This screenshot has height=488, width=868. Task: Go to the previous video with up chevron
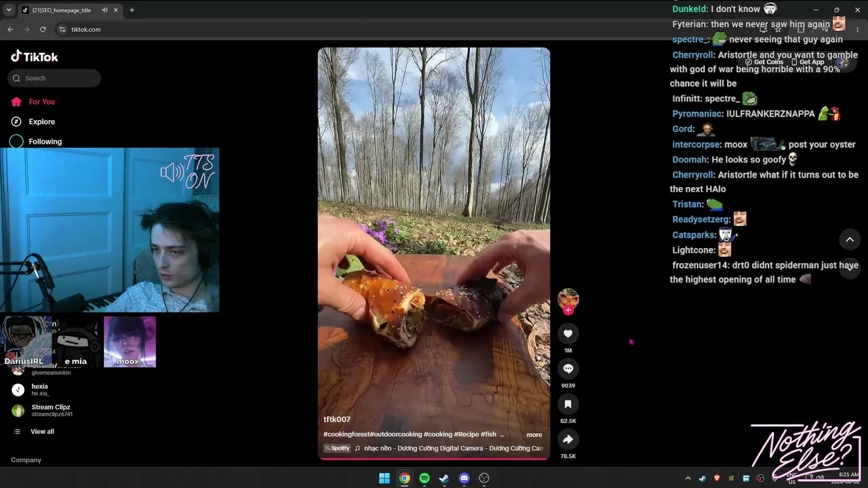click(x=850, y=239)
